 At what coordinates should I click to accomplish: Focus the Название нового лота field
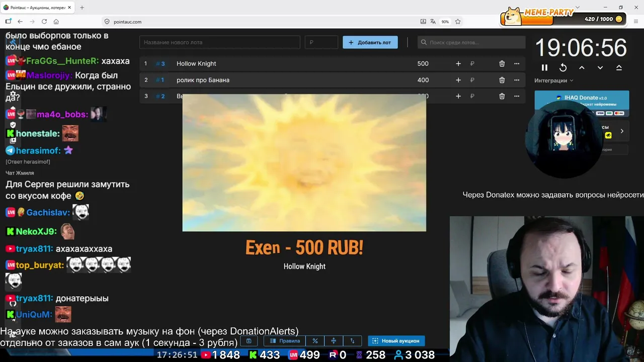(219, 42)
